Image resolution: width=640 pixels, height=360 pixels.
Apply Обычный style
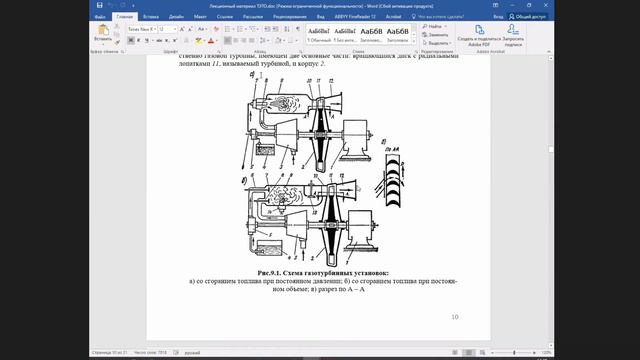click(x=319, y=35)
